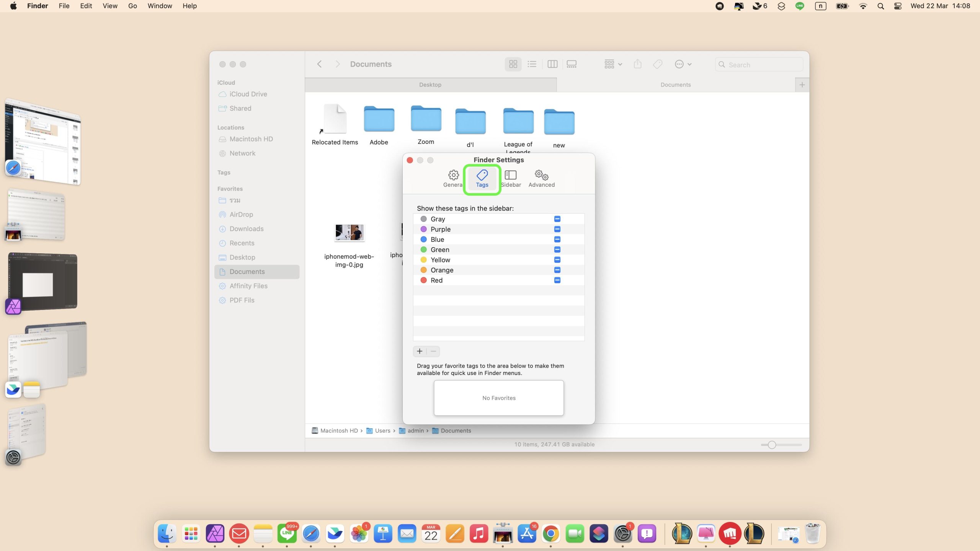Switch to list view layout
980x551 pixels.
point(532,64)
